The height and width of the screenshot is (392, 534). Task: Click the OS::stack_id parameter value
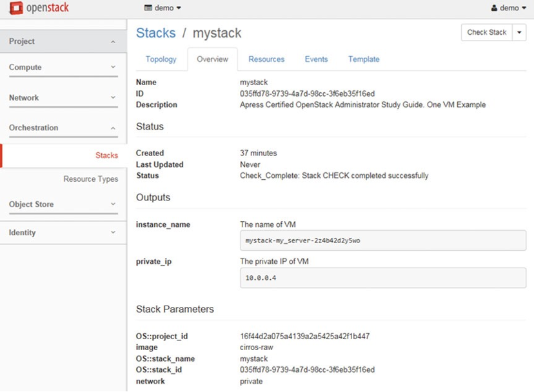pos(307,370)
